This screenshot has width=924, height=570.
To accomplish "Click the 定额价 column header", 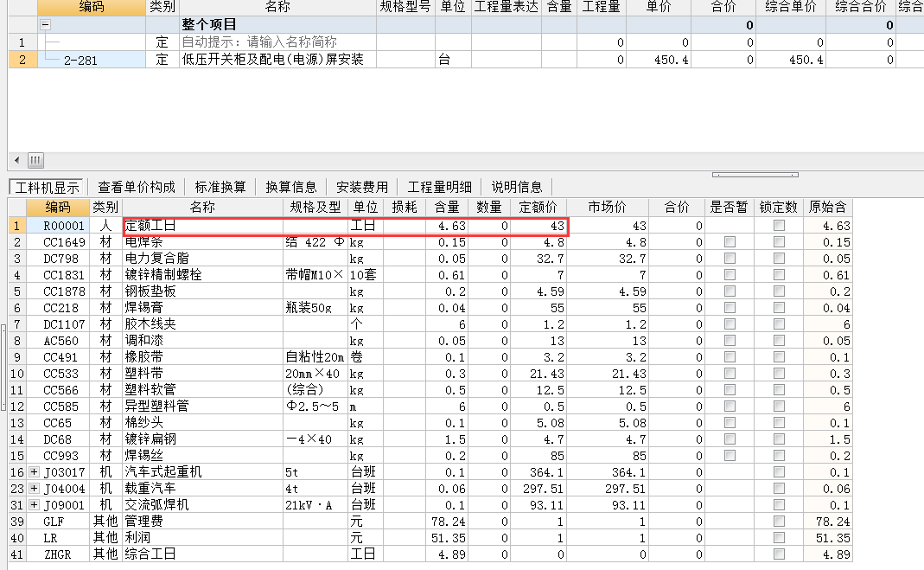I will click(538, 207).
